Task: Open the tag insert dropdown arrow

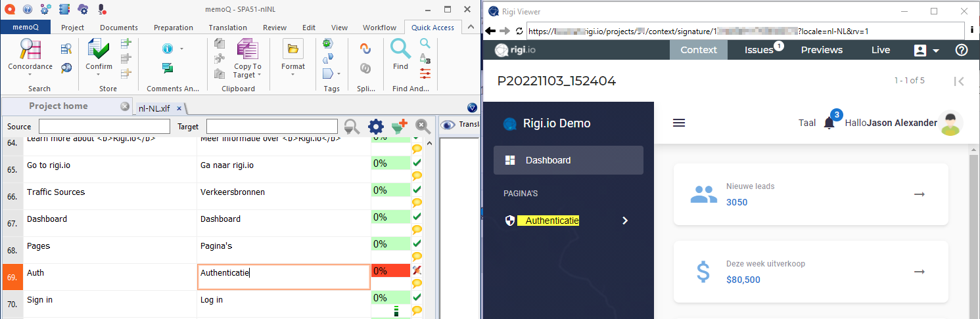Action: 338,74
